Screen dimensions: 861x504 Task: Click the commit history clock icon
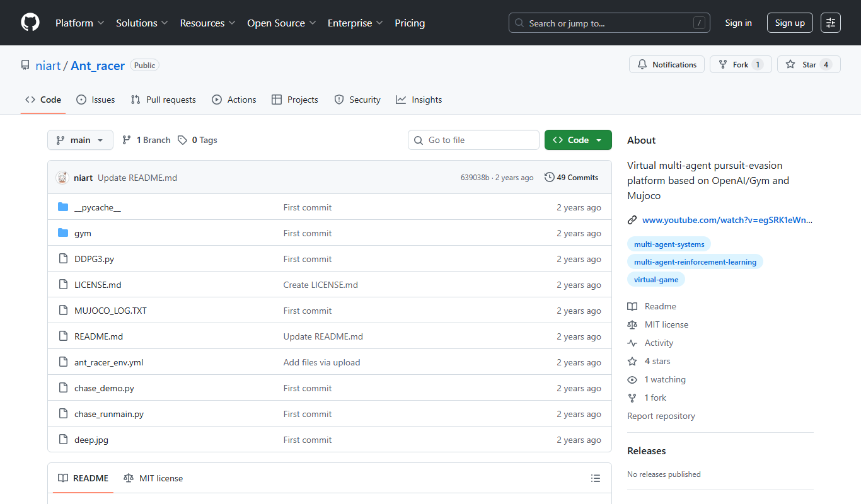(549, 178)
